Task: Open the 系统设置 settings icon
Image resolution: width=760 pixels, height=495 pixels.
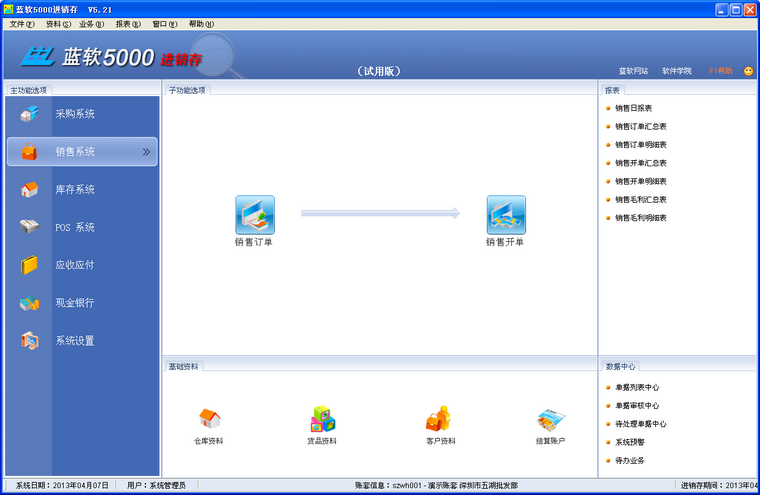Action: coord(29,341)
